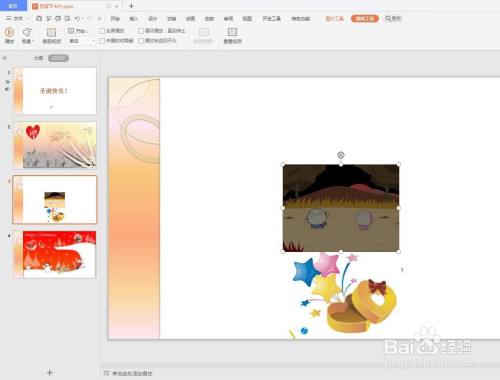The height and width of the screenshot is (380, 500).
Task: Click the Reset Video icon
Action: click(232, 32)
